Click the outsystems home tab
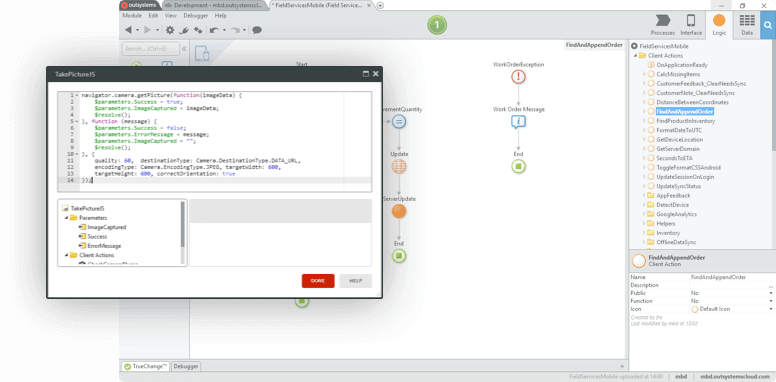This screenshot has width=776, height=382. (x=140, y=5)
